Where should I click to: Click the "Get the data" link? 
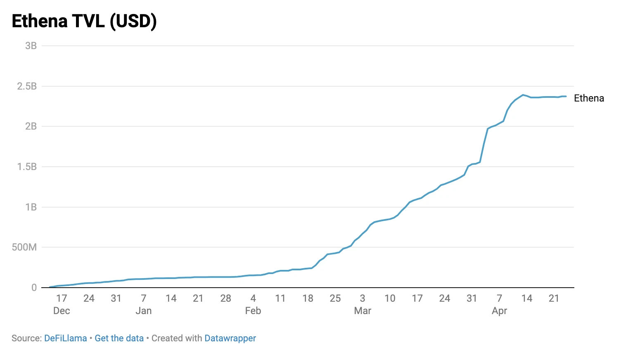coord(119,338)
